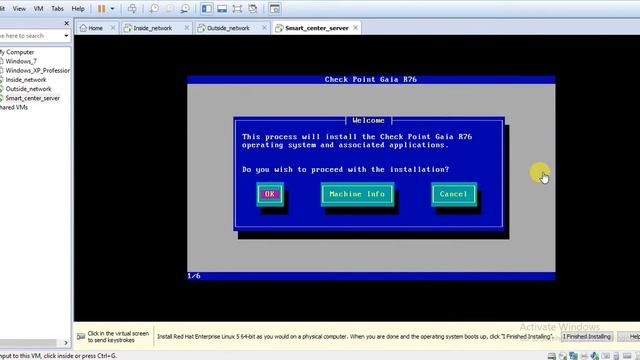Click the network adapter status icon
This screenshot has height=360, width=640.
tap(573, 356)
